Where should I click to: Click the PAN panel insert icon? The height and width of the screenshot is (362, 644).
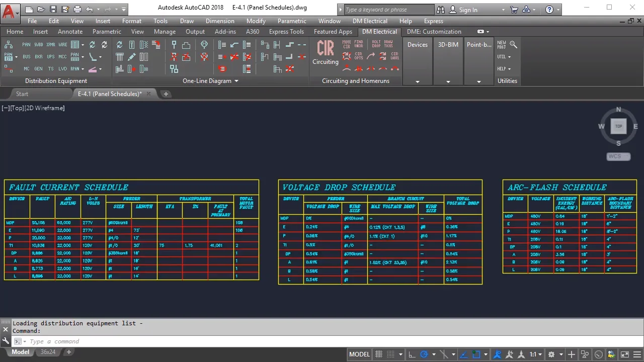[26, 45]
